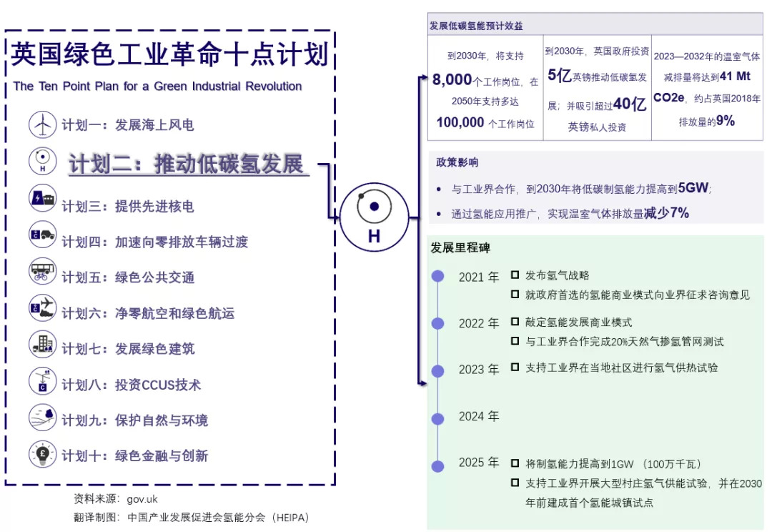The height and width of the screenshot is (532, 772).
Task: Click the wind turbine icon for 计划一
Action: point(42,124)
